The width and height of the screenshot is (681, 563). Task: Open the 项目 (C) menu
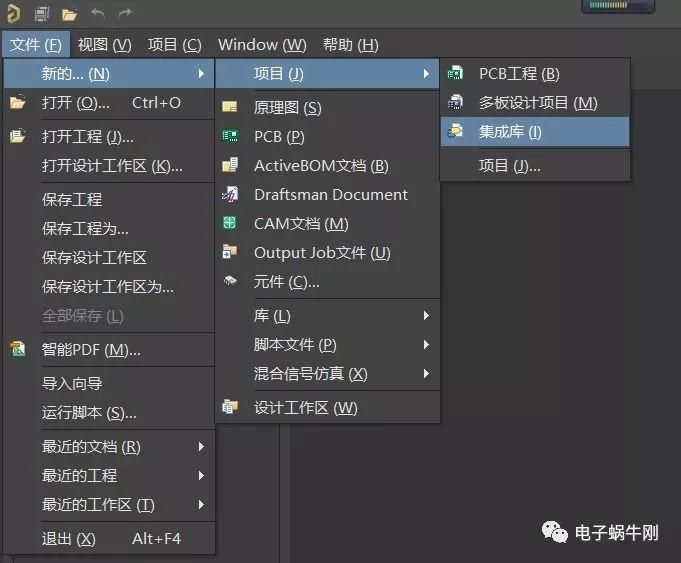coord(175,44)
